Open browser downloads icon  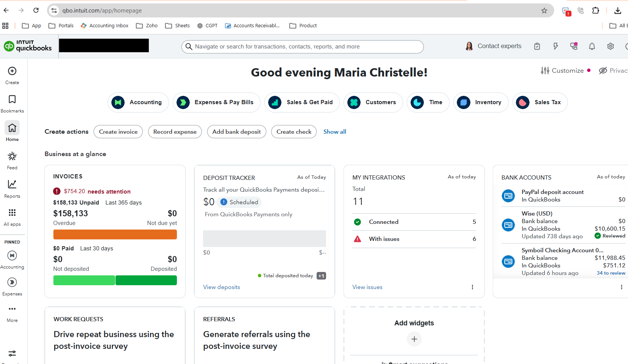618,11
